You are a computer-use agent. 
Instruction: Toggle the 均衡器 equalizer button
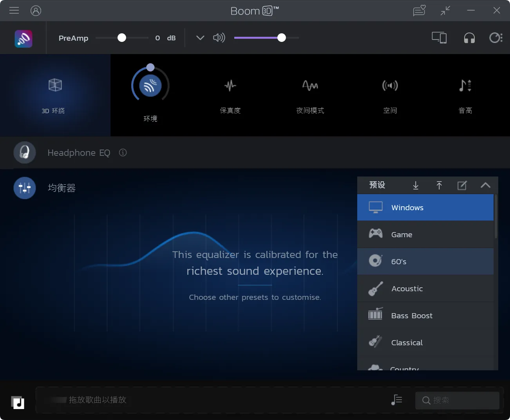pyautogui.click(x=25, y=188)
